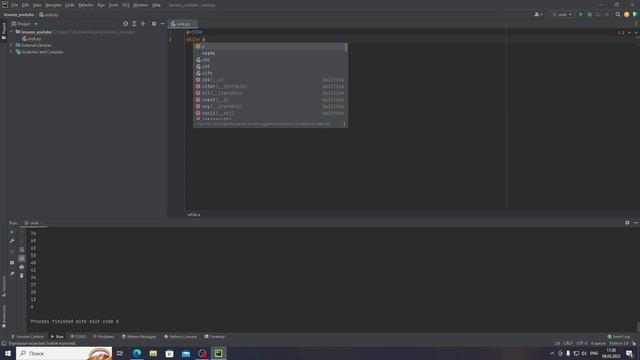Open the Terminal tool window

[215, 337]
